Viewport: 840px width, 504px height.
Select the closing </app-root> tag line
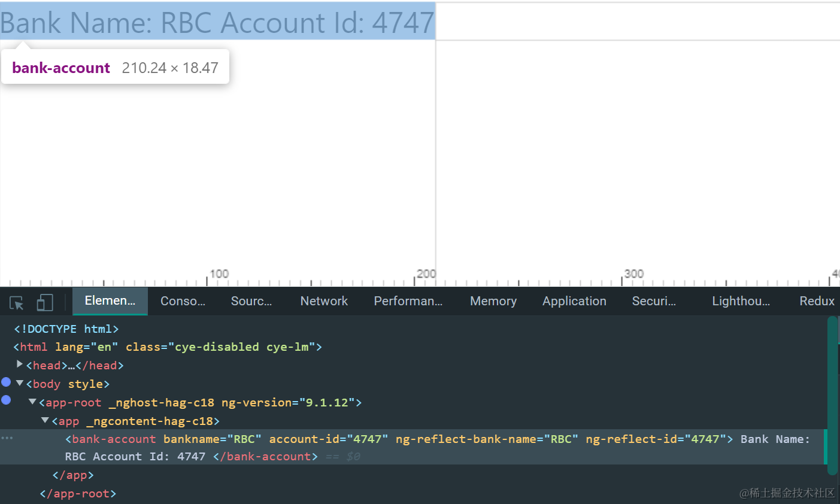[x=78, y=493]
